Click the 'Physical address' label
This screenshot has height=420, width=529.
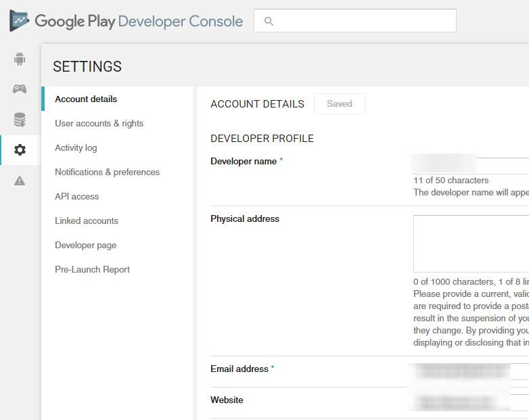[x=245, y=218]
